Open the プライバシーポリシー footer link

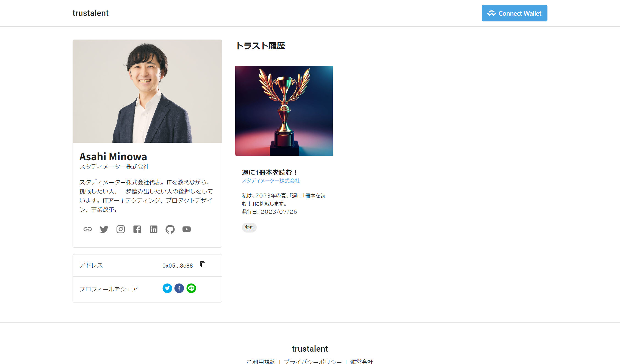pos(312,362)
